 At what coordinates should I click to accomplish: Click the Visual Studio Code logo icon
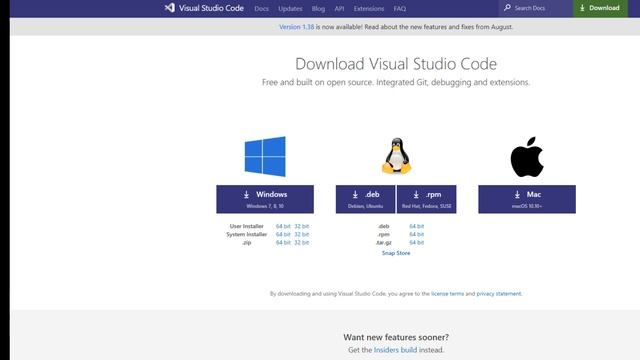point(169,8)
